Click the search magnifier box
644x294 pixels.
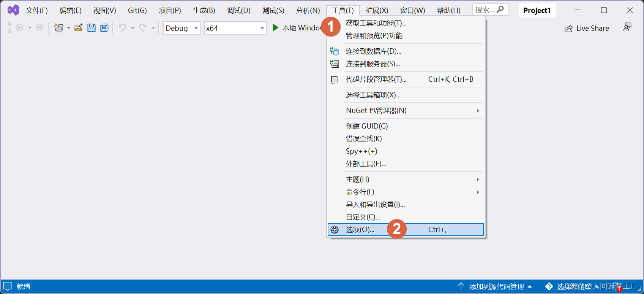(490, 10)
